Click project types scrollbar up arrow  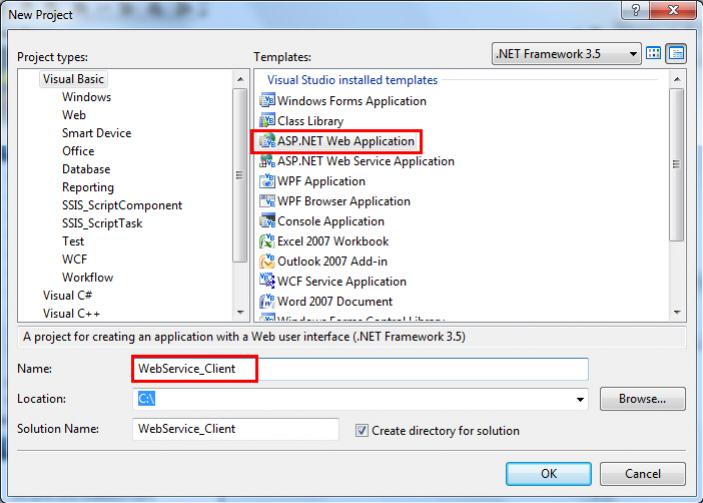coord(240,79)
